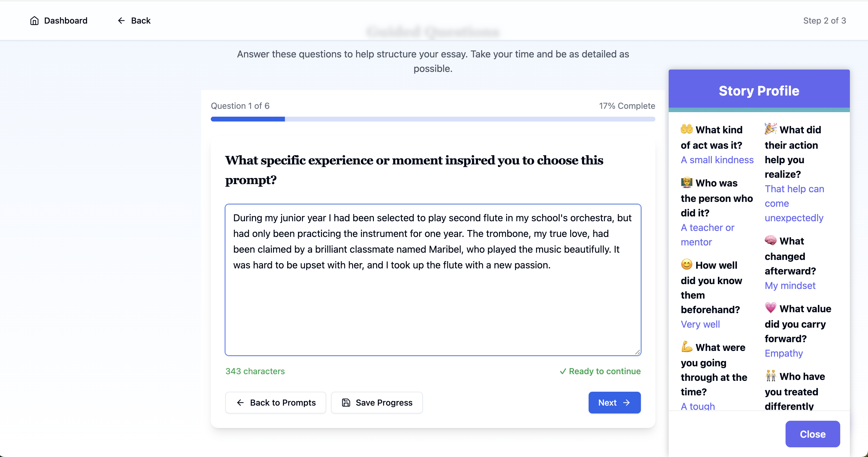Click the raised hands emoji icon

686,129
